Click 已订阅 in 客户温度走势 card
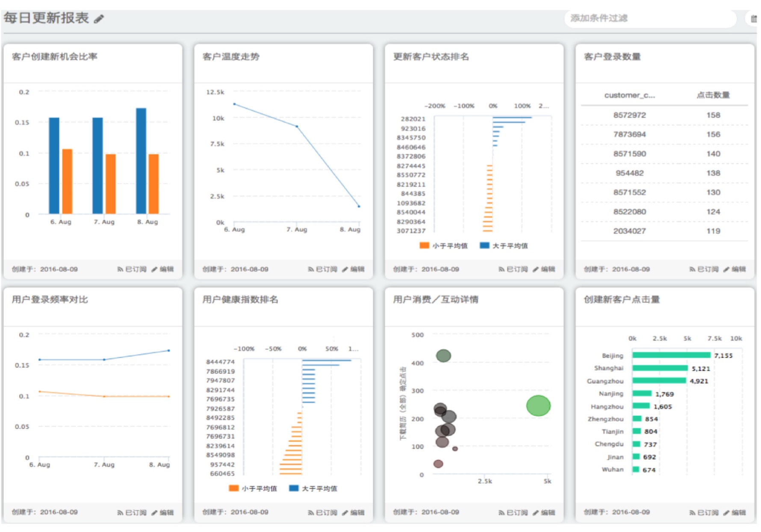Viewport: 761px width, 532px height. click(323, 269)
